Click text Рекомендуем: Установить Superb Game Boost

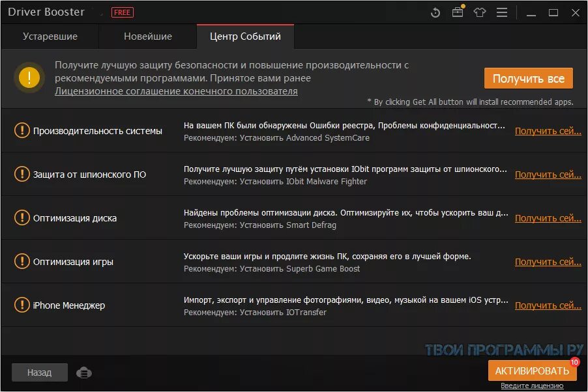[271, 269]
